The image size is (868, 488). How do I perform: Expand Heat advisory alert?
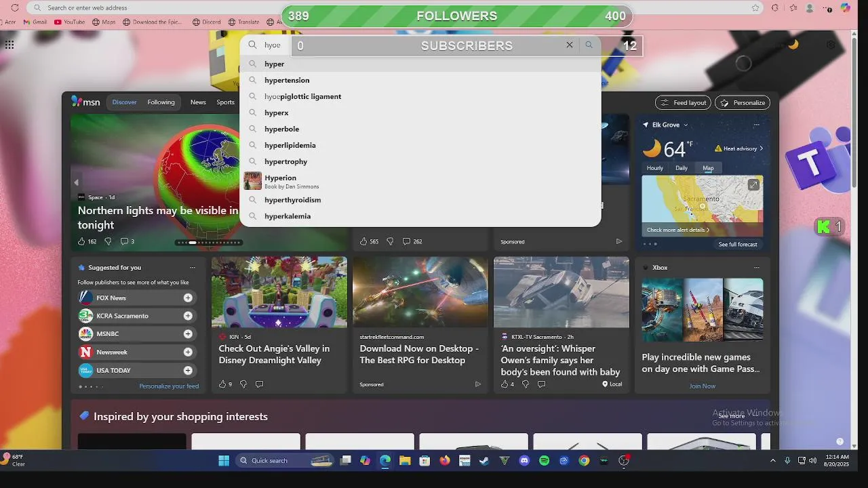point(738,148)
